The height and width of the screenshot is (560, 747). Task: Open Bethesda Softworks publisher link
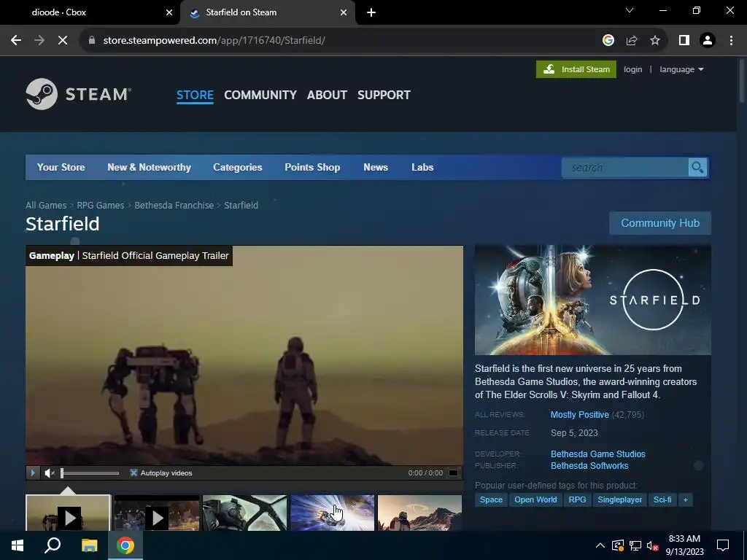(x=589, y=466)
